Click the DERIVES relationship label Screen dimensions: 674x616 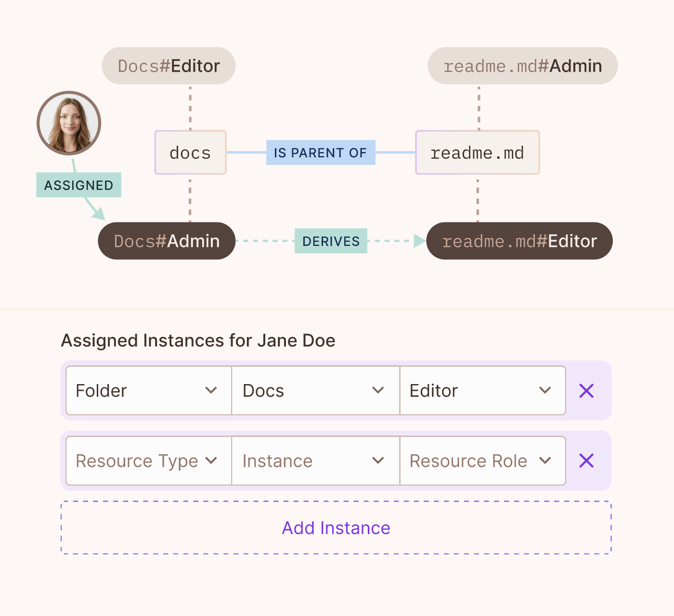(331, 241)
